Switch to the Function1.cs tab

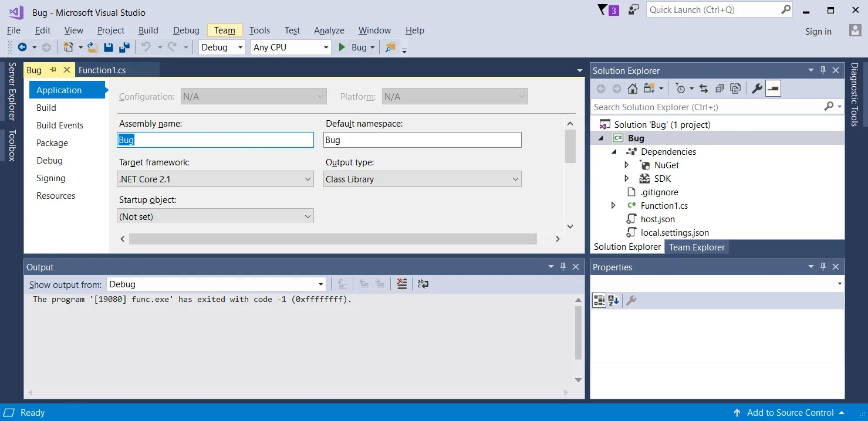pyautogui.click(x=102, y=70)
